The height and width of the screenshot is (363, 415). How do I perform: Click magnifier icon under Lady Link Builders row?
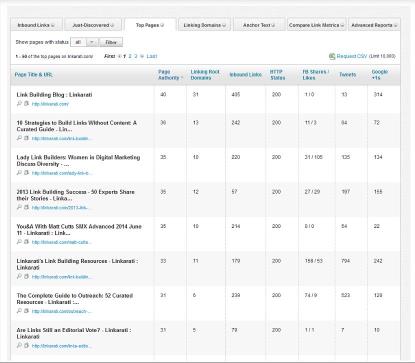(x=19, y=173)
